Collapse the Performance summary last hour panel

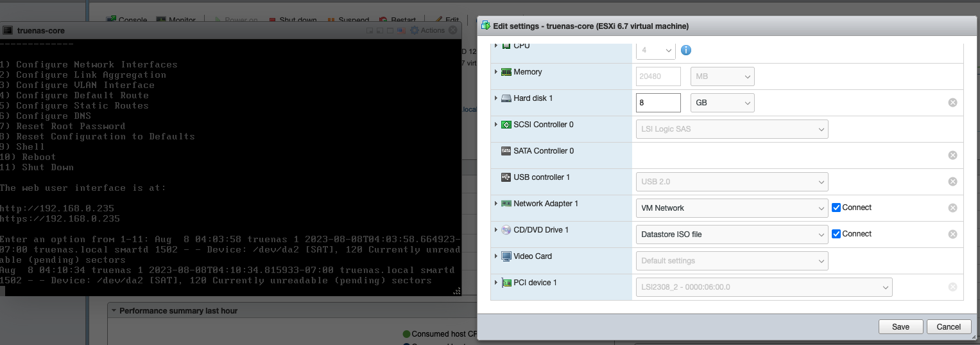click(x=114, y=311)
